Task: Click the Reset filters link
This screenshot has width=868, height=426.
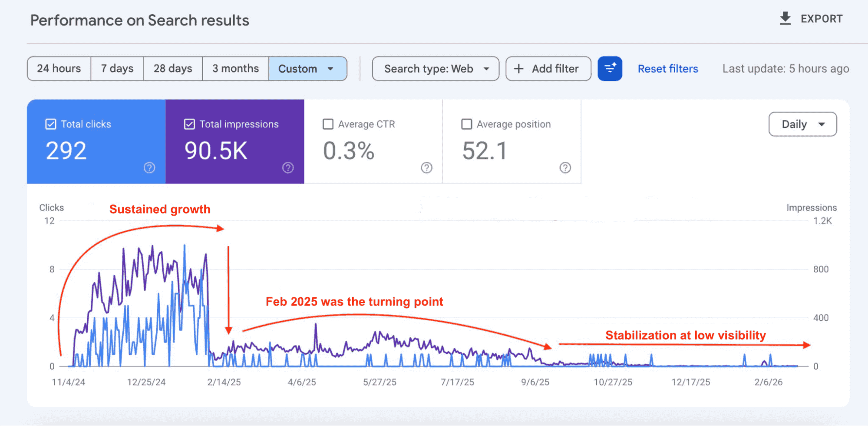Action: pos(667,68)
